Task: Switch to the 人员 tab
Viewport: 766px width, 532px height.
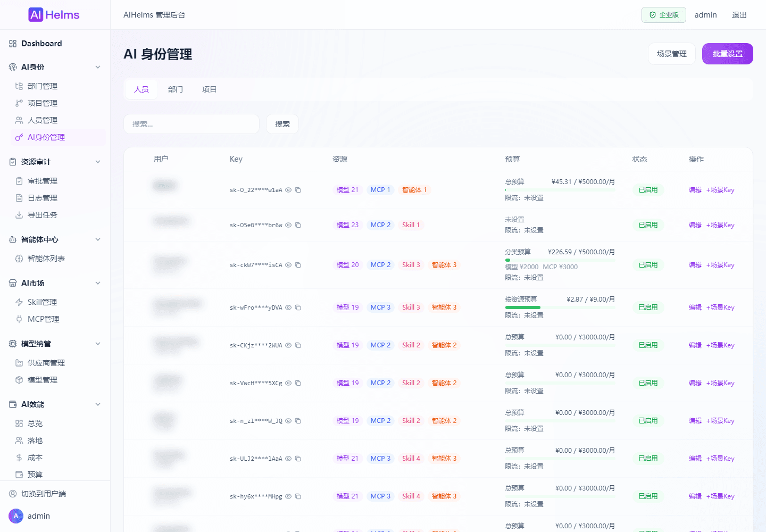Action: point(141,89)
